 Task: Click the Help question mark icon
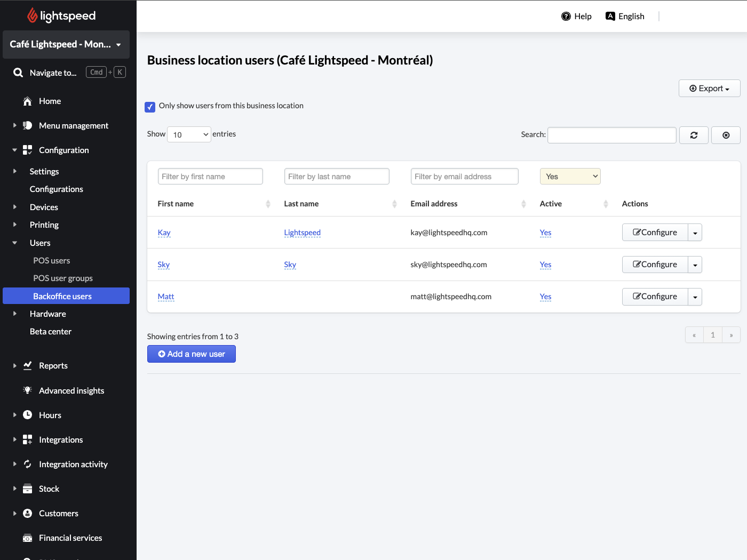566,17
